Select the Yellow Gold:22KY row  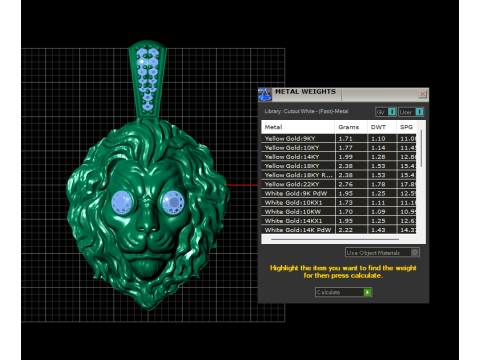[339, 184]
